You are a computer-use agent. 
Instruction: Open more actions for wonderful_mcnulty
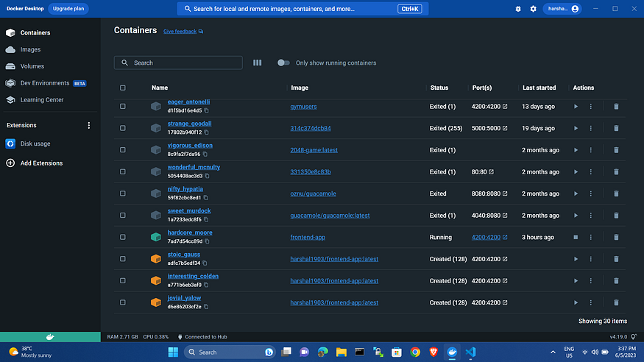(x=590, y=171)
